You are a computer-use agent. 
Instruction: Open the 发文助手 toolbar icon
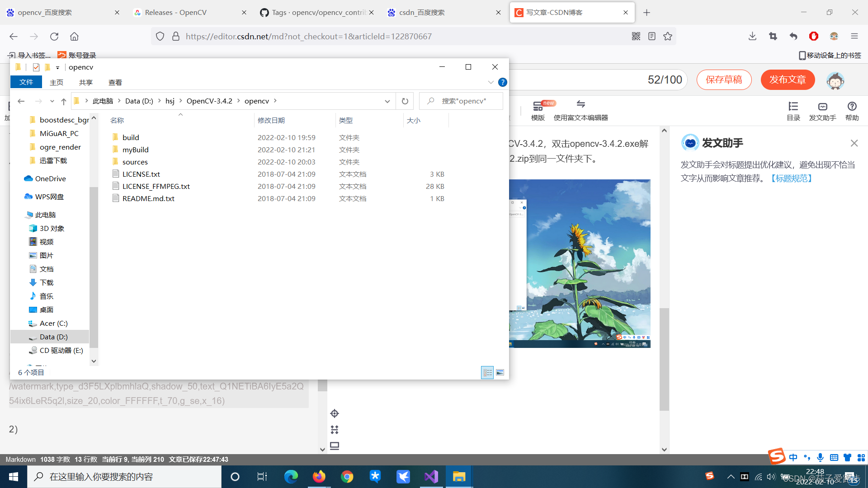tap(822, 111)
